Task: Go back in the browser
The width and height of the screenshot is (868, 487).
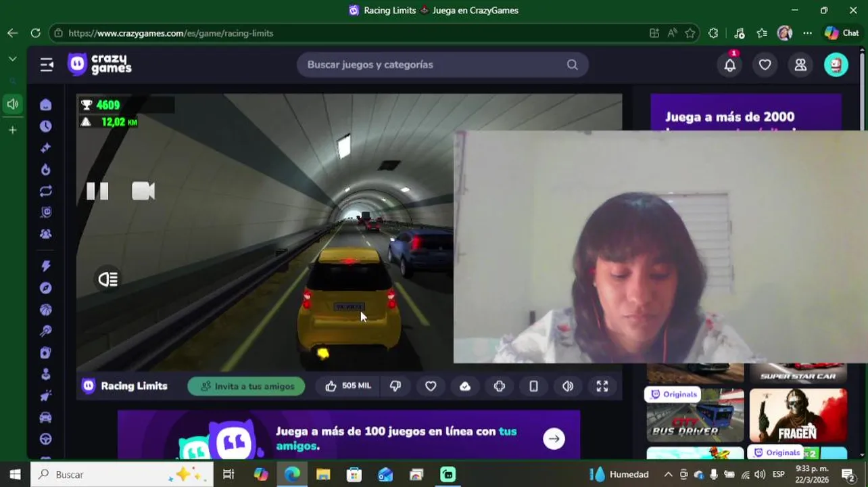Action: tap(12, 33)
